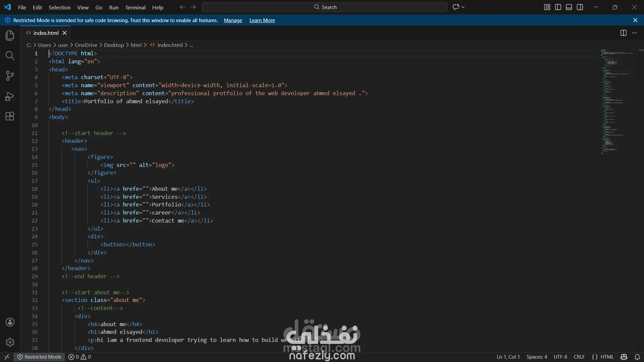This screenshot has width=644, height=362.
Task: Open the Copilot chat dropdown arrow
Action: 463,7
